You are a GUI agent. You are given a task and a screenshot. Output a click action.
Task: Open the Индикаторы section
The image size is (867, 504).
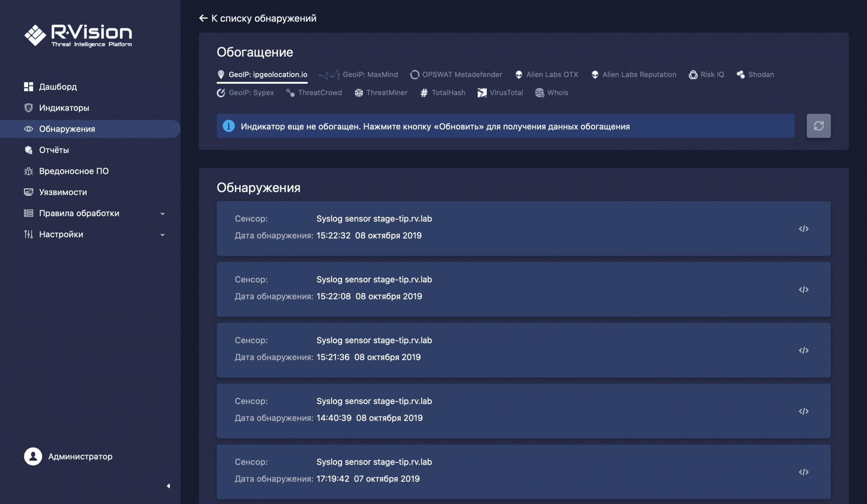[64, 108]
